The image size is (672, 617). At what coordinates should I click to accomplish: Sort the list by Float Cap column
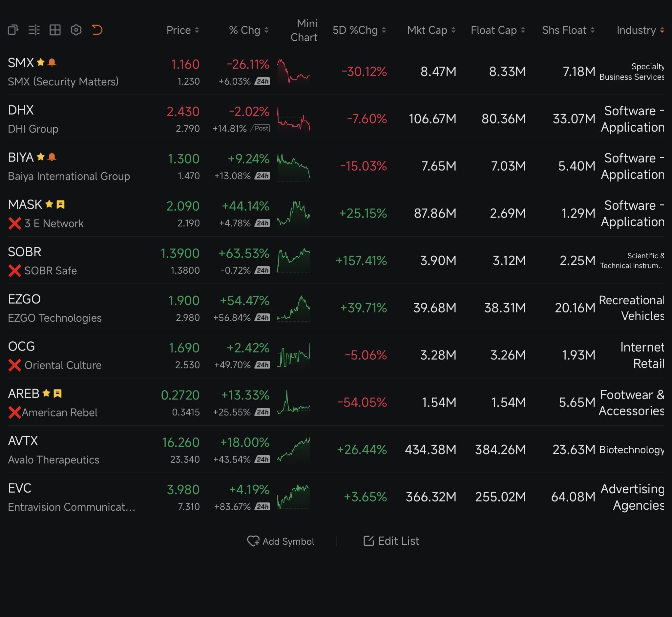[498, 30]
